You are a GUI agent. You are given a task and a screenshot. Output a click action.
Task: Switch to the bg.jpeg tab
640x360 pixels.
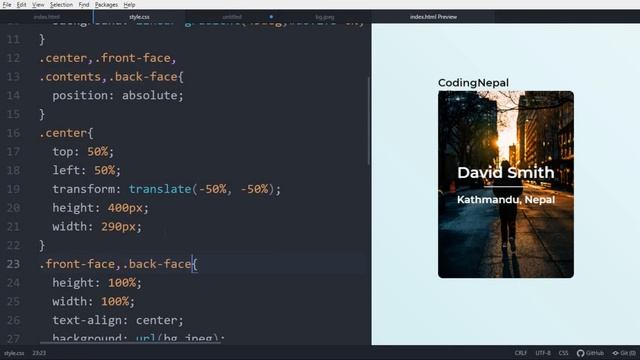coord(325,17)
